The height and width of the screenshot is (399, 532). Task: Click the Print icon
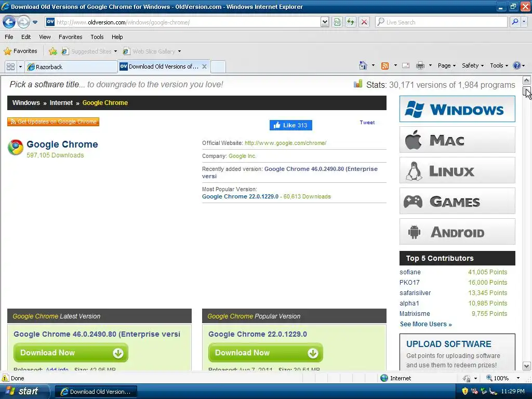pyautogui.click(x=420, y=65)
